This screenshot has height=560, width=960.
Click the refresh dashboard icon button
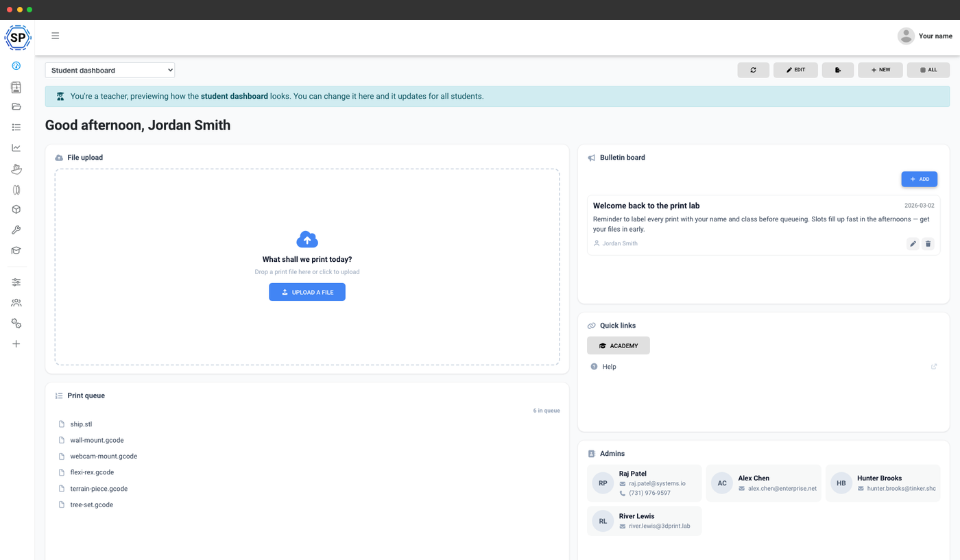coord(753,70)
